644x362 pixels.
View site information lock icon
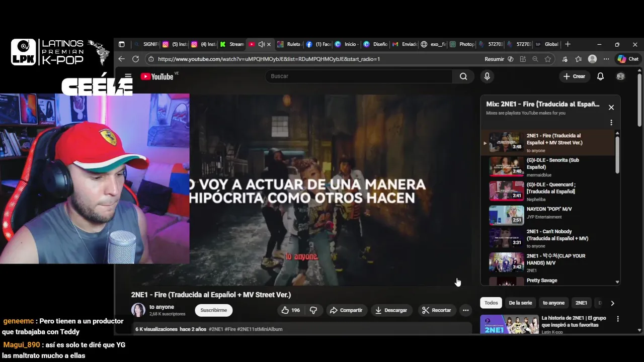pyautogui.click(x=150, y=59)
